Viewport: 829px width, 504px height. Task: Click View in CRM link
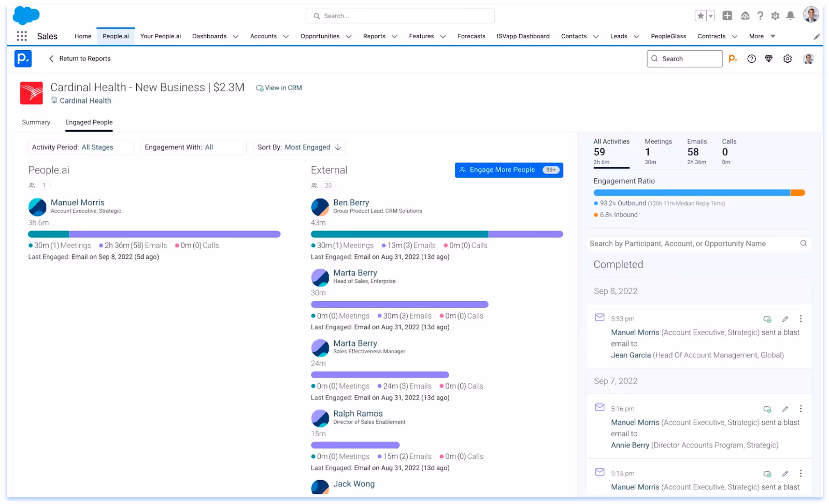click(x=279, y=88)
